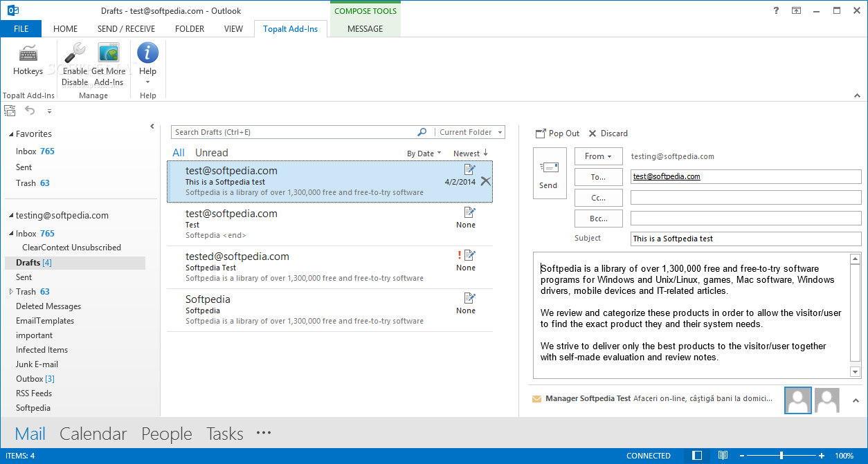Screen dimensions: 868x464
Task: Switch to Reading view in status bar
Action: [x=723, y=456]
